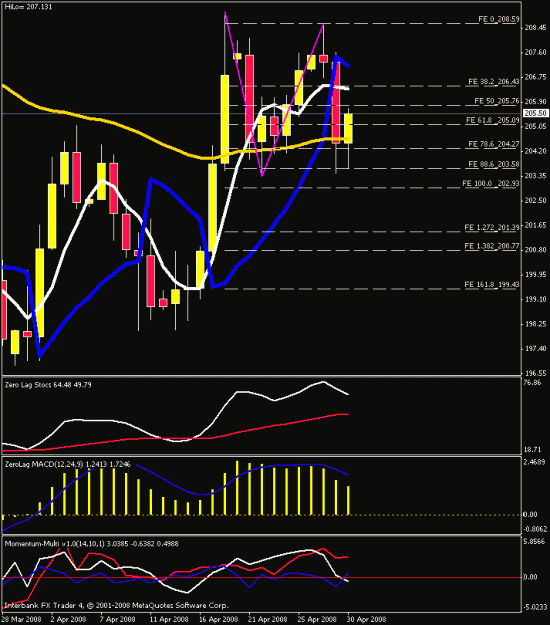Viewport: 550px width, 625px height.
Task: Click the 18.71 stochastic scale value
Action: [x=532, y=450]
